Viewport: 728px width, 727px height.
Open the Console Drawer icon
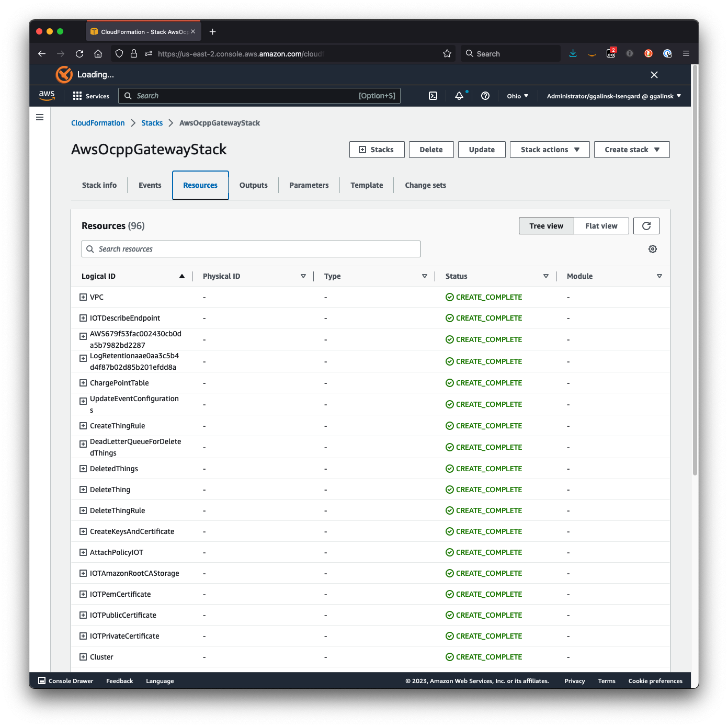pyautogui.click(x=41, y=680)
